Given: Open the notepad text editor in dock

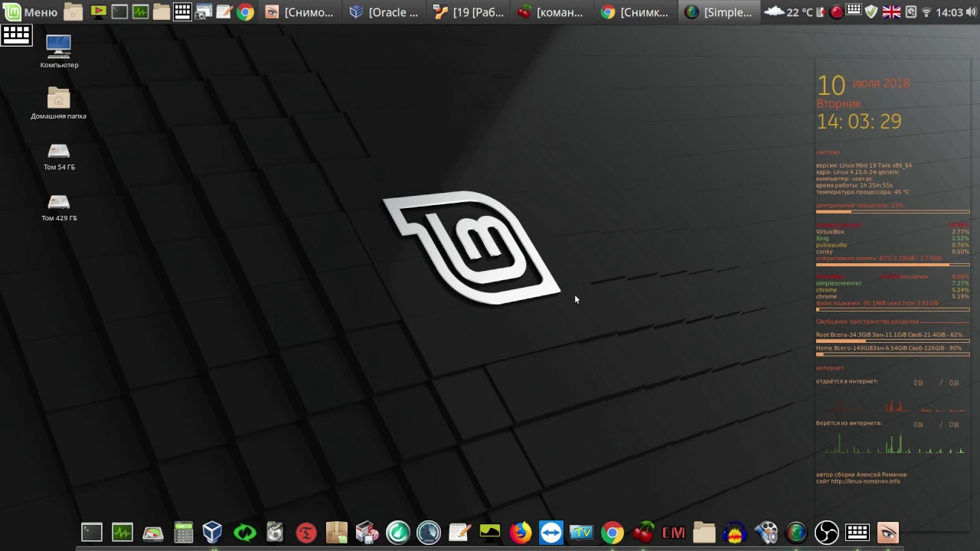Looking at the screenshot, I should (x=459, y=532).
